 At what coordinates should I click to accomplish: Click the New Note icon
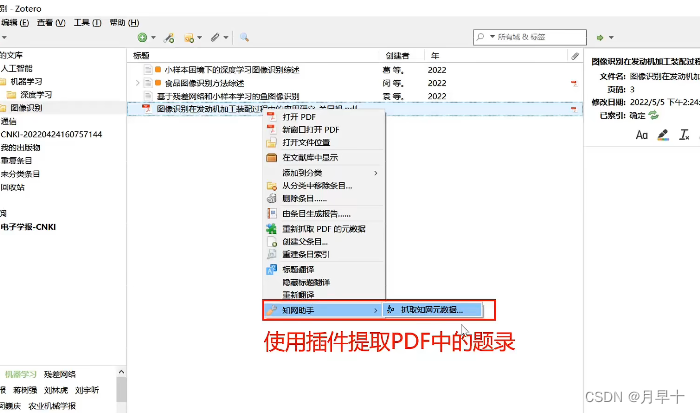pos(189,38)
